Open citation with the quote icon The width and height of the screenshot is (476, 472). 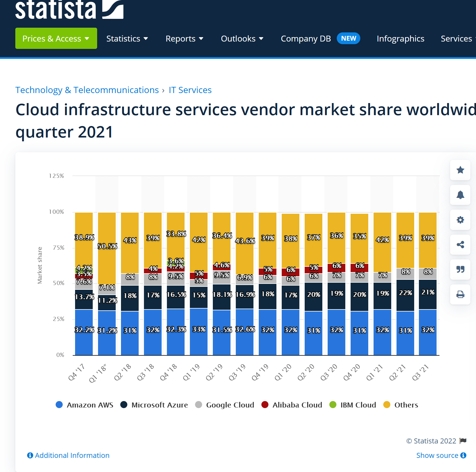[x=460, y=269]
